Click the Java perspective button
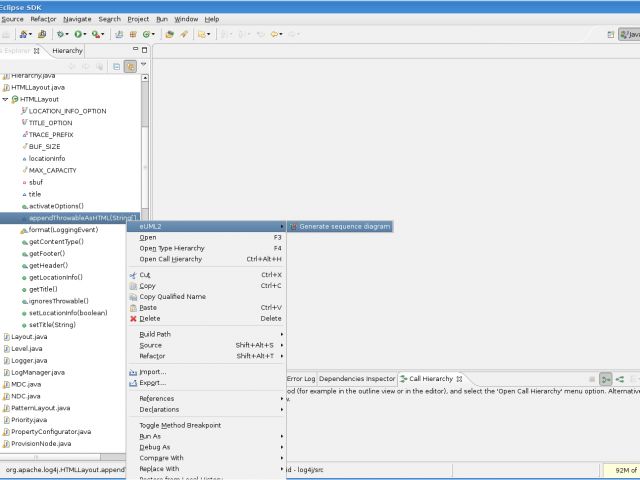Screen dimensions: 640x480 628,34
